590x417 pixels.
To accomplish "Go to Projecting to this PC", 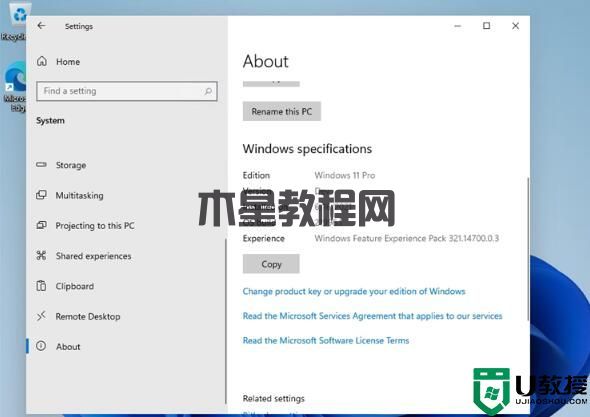I will 95,226.
